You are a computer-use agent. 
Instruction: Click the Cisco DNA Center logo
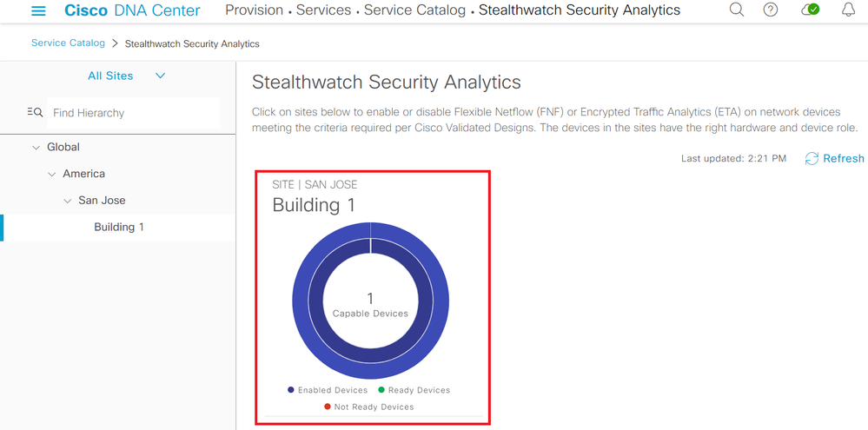click(x=132, y=11)
